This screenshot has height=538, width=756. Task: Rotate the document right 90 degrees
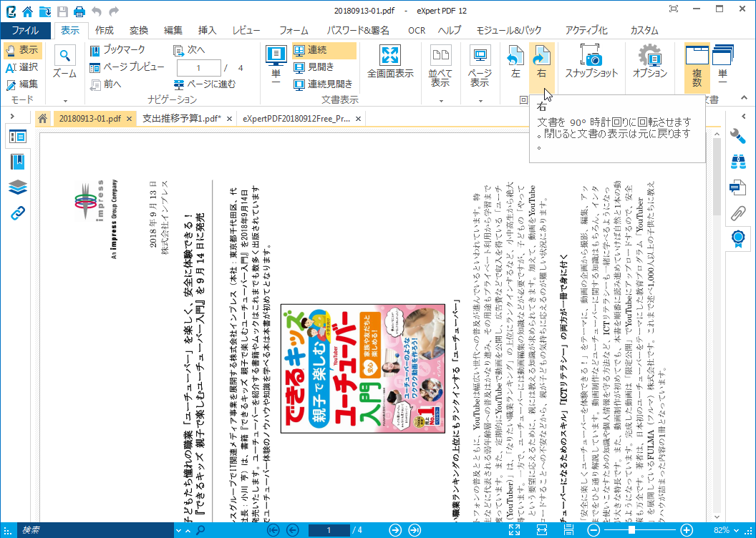[542, 61]
